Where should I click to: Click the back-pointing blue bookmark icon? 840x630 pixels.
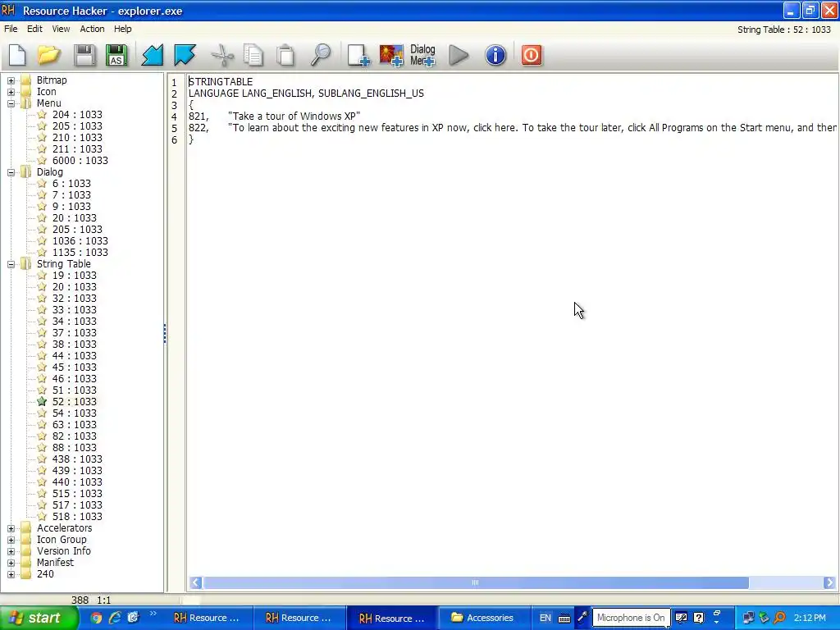tap(152, 55)
